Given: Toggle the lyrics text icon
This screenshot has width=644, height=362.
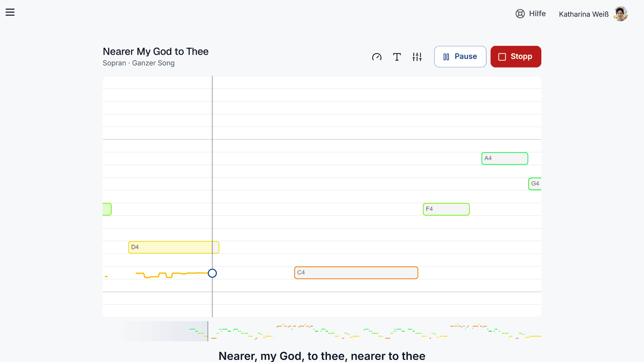Looking at the screenshot, I should click(397, 57).
